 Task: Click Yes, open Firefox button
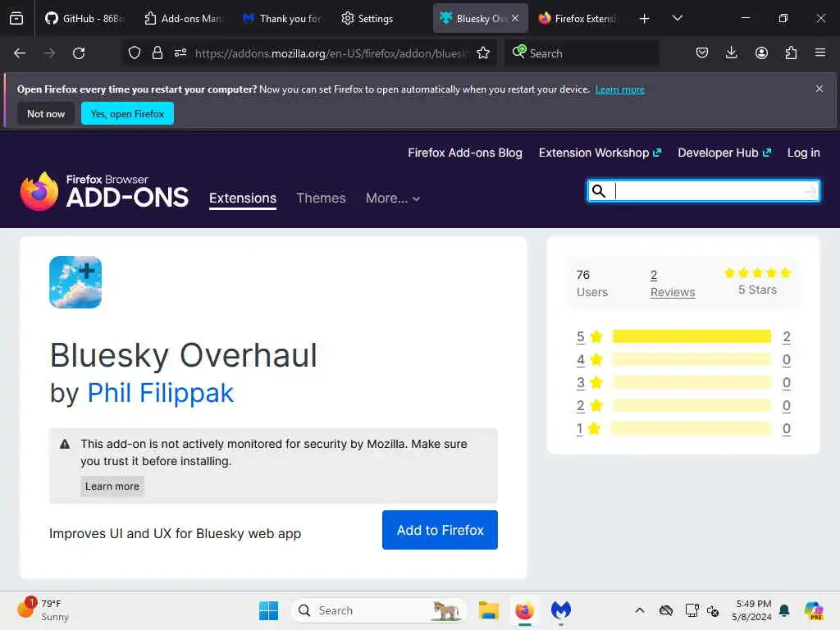coord(127,113)
